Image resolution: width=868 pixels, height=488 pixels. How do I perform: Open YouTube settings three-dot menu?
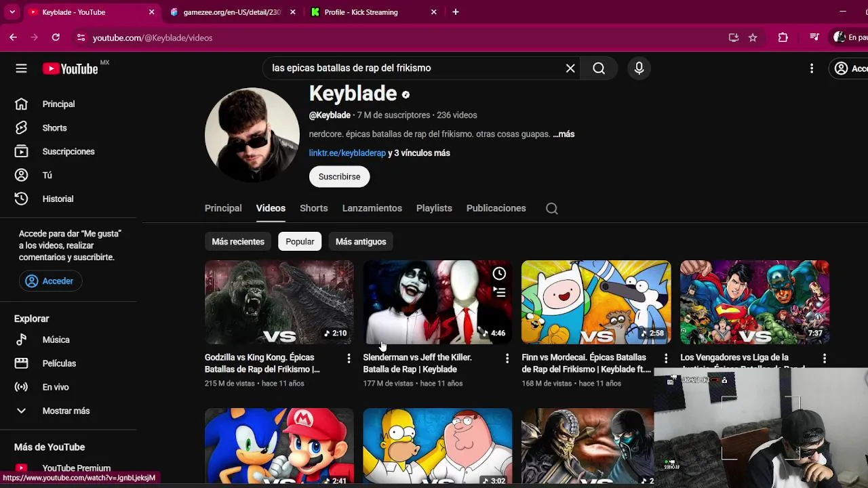tap(812, 68)
